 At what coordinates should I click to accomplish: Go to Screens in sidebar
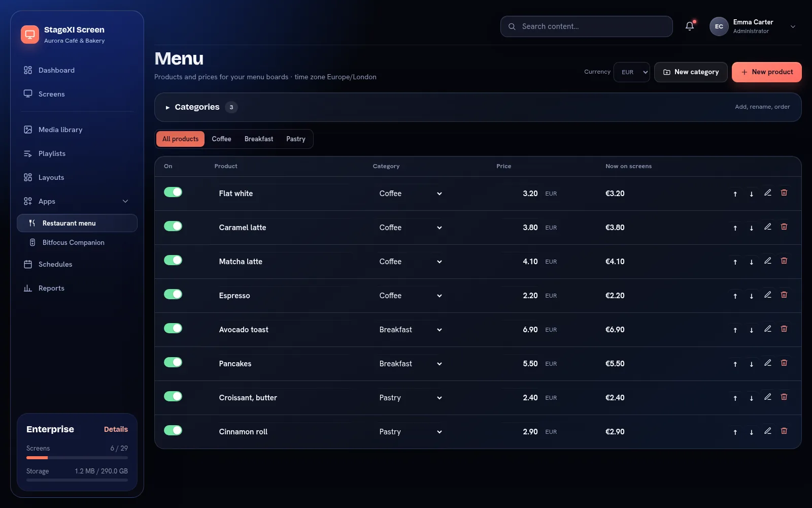[x=77, y=94]
